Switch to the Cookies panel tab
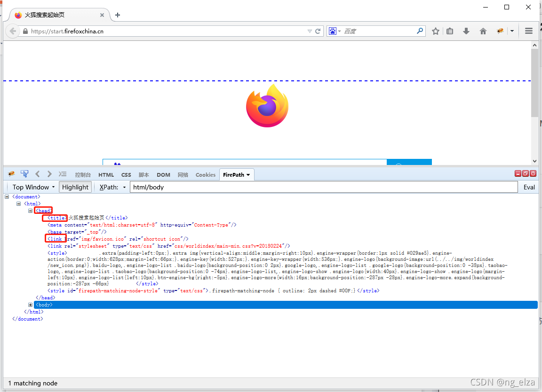 (x=205, y=175)
